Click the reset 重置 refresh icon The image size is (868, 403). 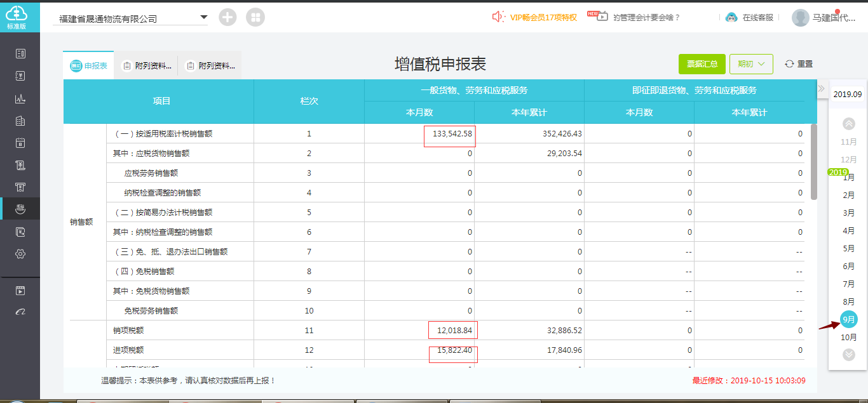[x=790, y=64]
